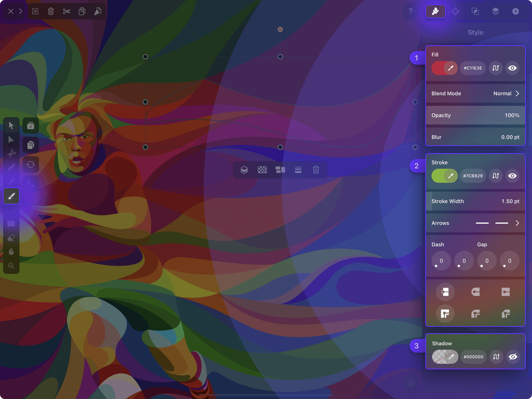The image size is (532, 399).
Task: Click the Stroke eyedropper icon
Action: [451, 176]
